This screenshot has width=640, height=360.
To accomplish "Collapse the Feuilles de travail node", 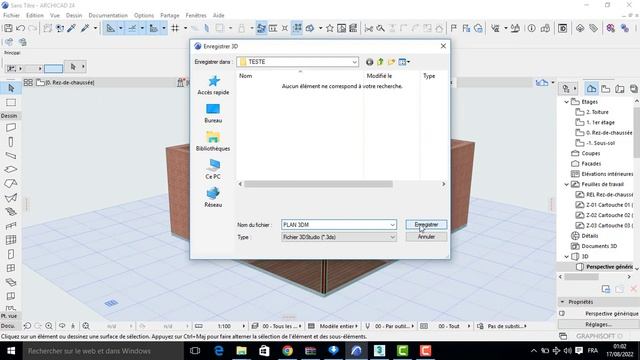I will pyautogui.click(x=567, y=184).
